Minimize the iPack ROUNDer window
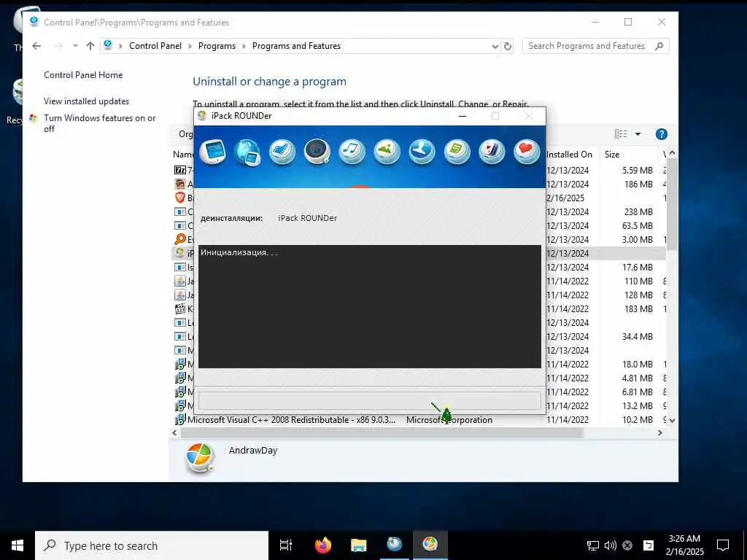 point(462,116)
